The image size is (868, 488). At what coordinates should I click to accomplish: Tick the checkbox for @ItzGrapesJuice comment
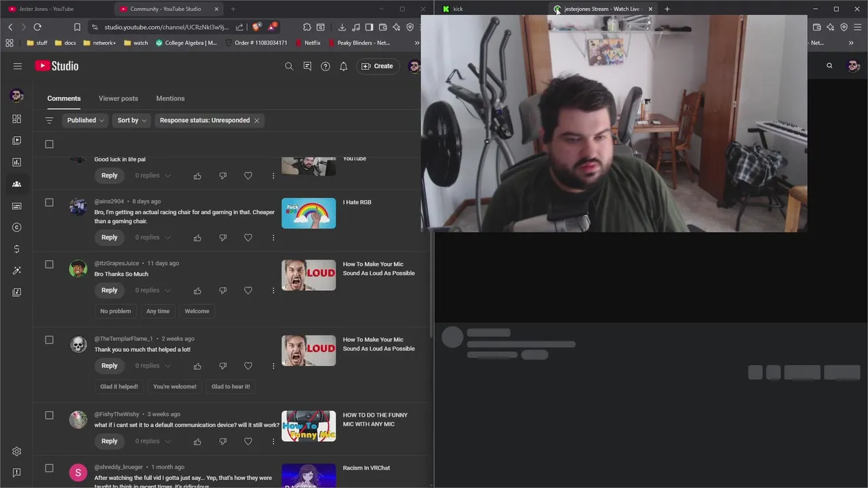coord(49,264)
